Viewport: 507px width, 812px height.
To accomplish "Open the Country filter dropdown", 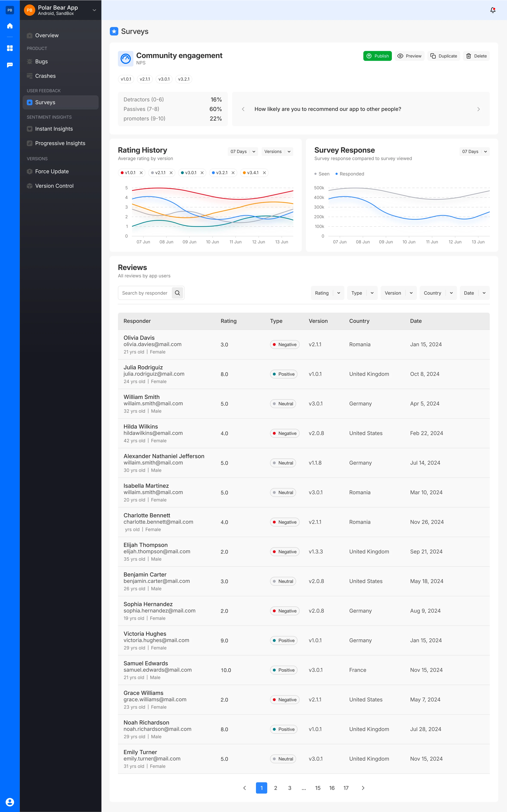I will 438,293.
